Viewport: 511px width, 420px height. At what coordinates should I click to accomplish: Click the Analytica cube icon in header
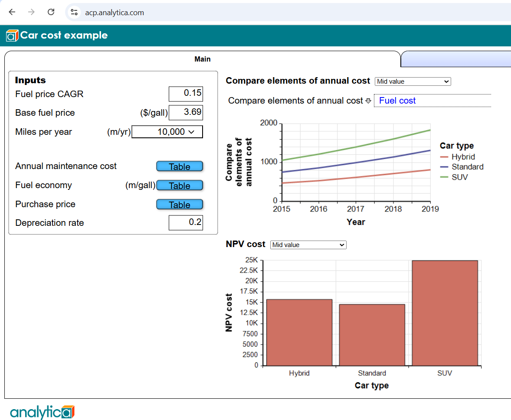(12, 36)
